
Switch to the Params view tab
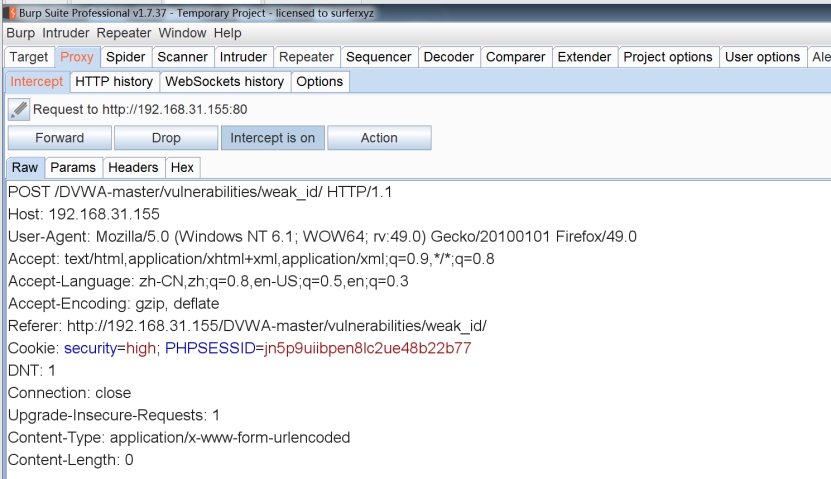click(73, 167)
